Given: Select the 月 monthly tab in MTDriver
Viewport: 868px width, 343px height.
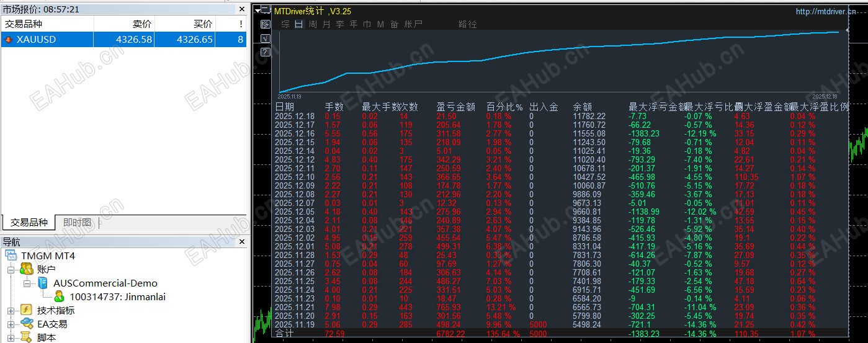Looking at the screenshot, I should [326, 24].
